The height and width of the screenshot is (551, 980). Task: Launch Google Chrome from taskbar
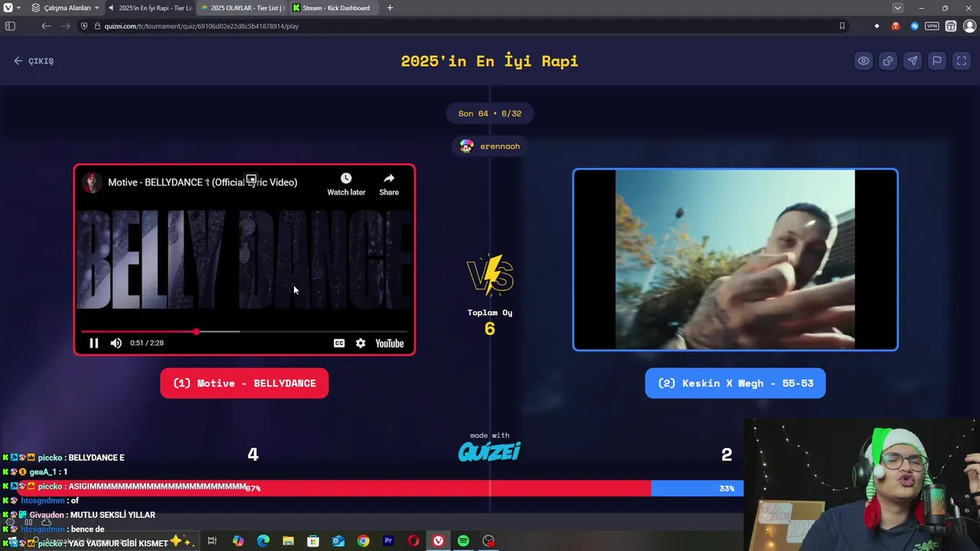coord(363,541)
